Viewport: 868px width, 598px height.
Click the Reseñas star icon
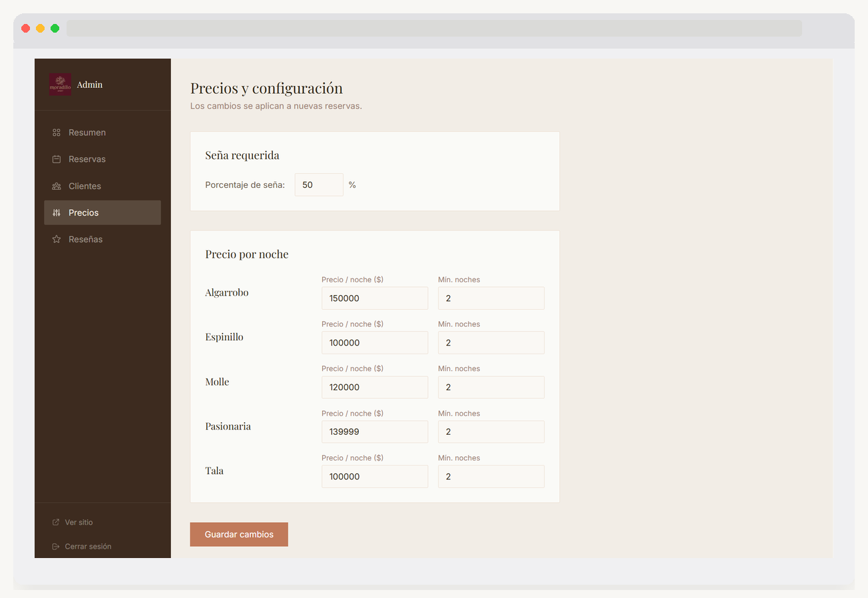click(57, 239)
